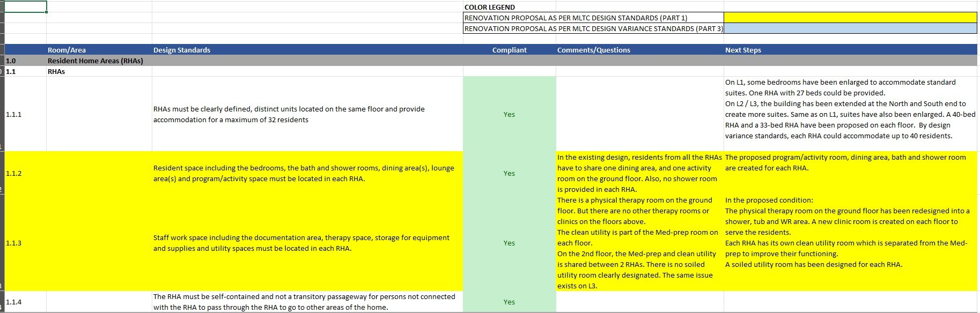Screen dimensions: 980x313
Task: Select the 'Resident Home Areas (RHAs)' cell
Action: pos(99,61)
